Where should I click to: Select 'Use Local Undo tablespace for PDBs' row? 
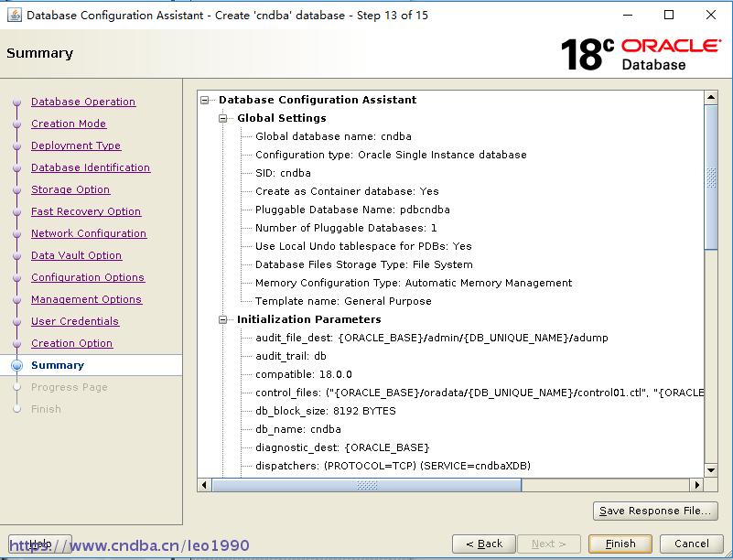click(363, 246)
